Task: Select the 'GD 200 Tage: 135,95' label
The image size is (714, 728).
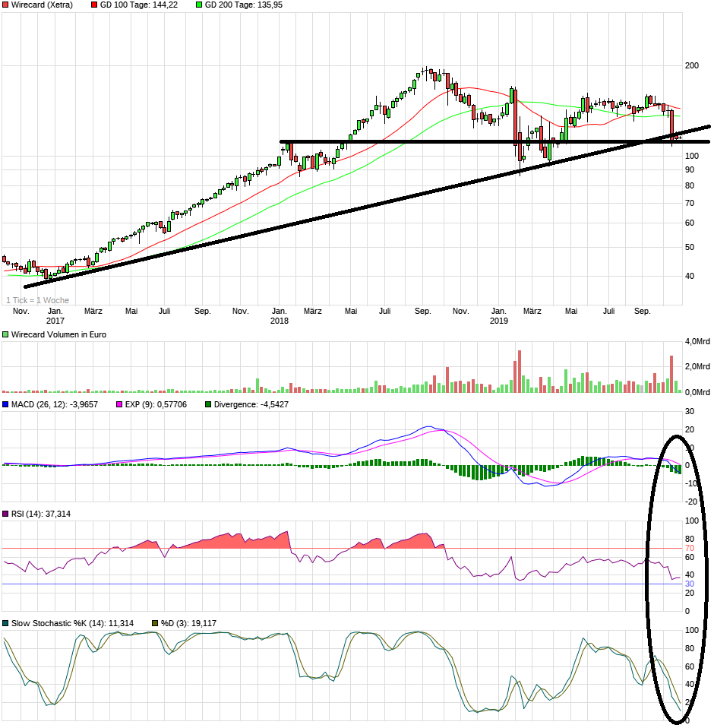Action: 244,5
